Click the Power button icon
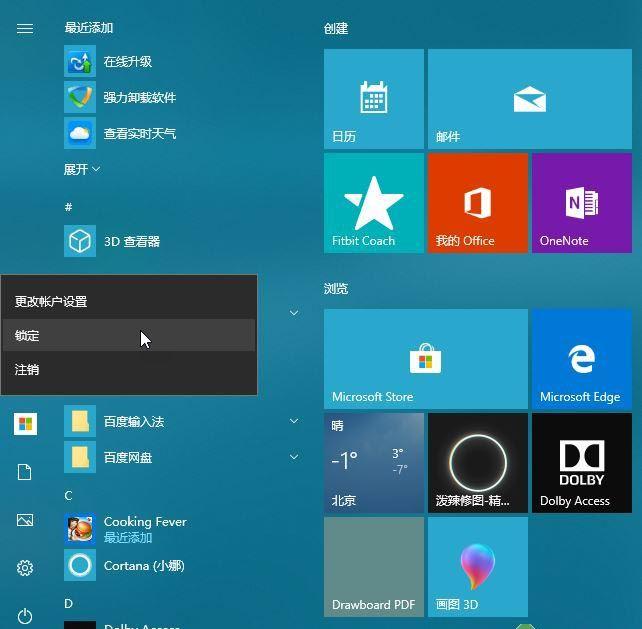The image size is (642, 629). click(25, 616)
